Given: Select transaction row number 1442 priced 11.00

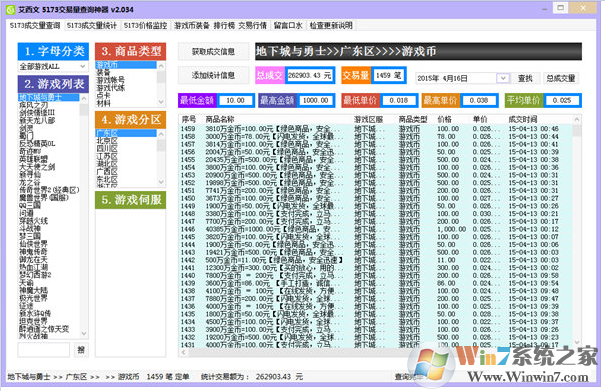Looking at the screenshot, I should tap(376, 260).
